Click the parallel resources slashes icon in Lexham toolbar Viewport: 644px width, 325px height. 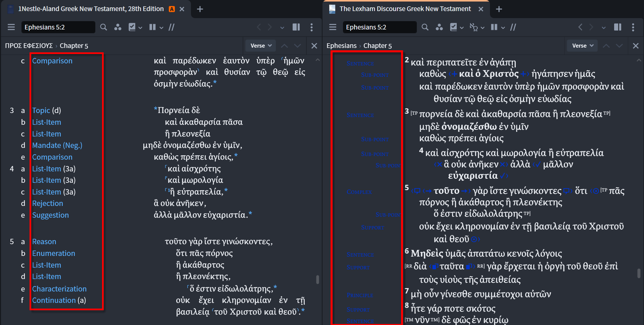pyautogui.click(x=513, y=27)
